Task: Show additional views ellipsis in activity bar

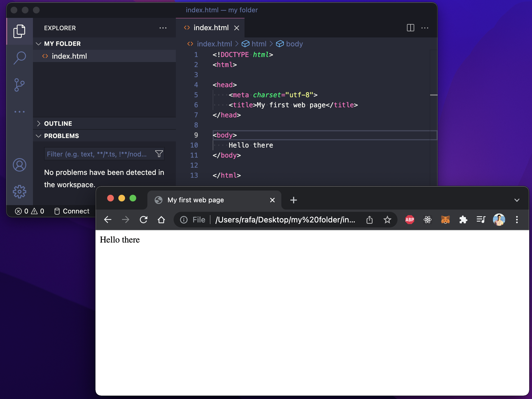Action: pos(20,112)
